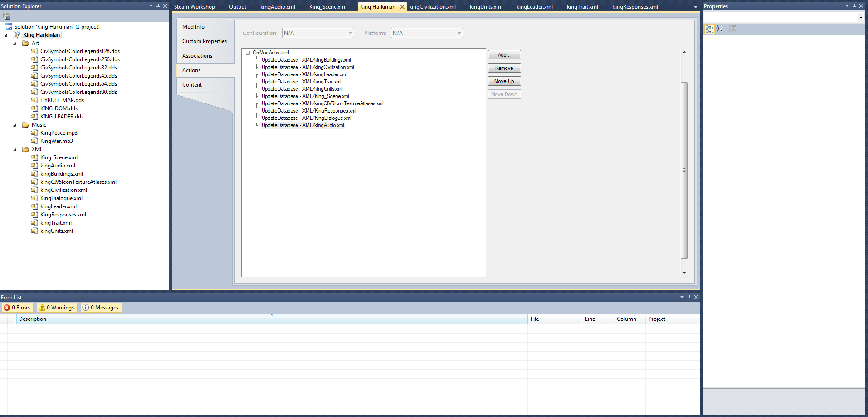
Task: Click the file icon beside KingPeace.mp3
Action: [x=34, y=133]
